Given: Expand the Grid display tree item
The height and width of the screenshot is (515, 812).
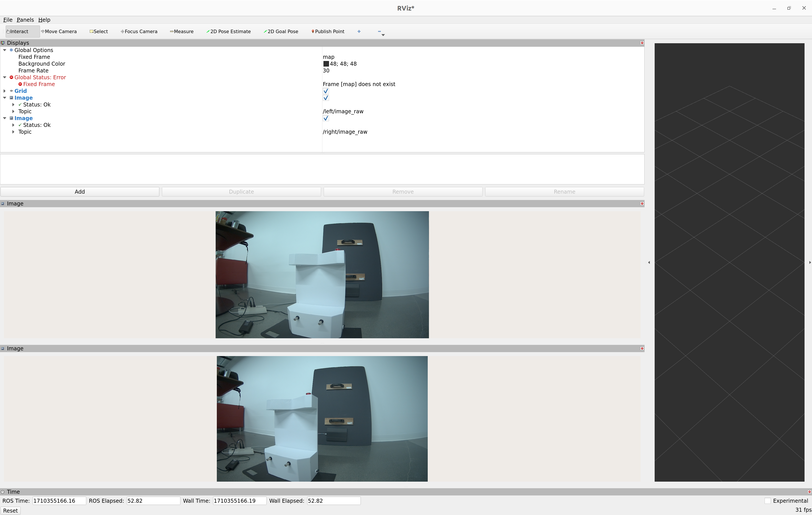Looking at the screenshot, I should point(5,91).
